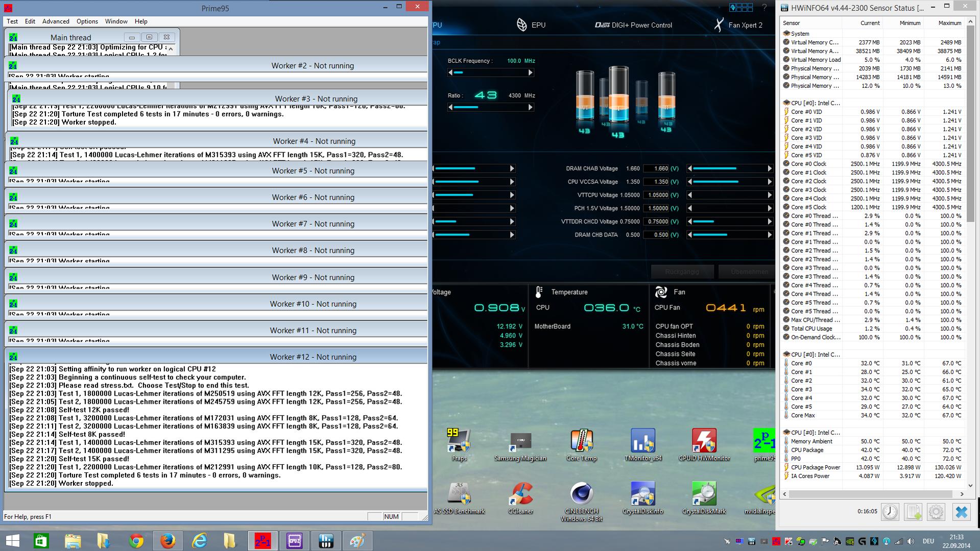Launch the CrystalDiskInfo desktop icon
The height and width of the screenshot is (551, 980).
click(x=643, y=498)
